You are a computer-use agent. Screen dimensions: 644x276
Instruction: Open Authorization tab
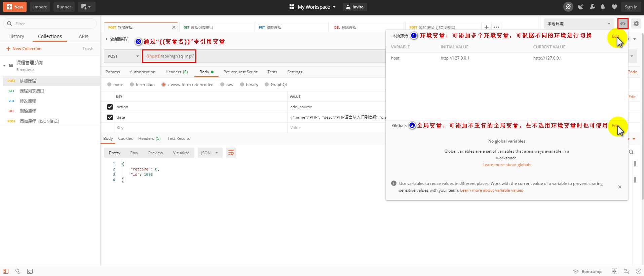pos(143,72)
